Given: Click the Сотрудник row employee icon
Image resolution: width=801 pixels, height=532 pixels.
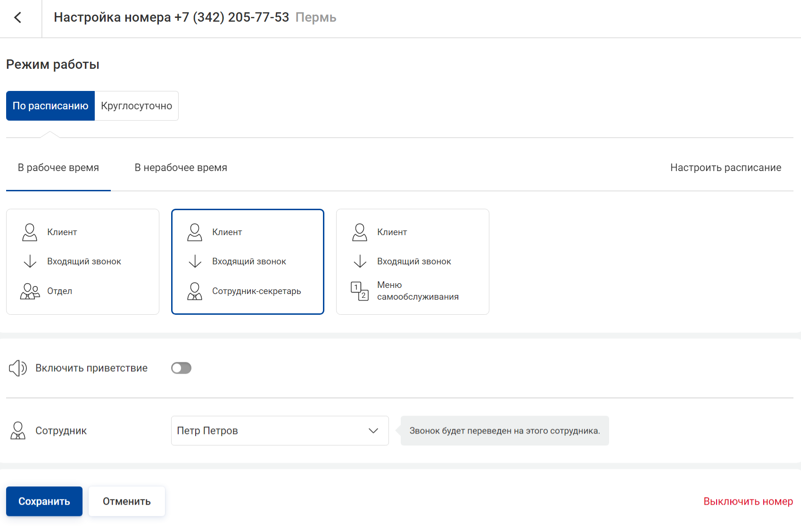Looking at the screenshot, I should pos(18,431).
